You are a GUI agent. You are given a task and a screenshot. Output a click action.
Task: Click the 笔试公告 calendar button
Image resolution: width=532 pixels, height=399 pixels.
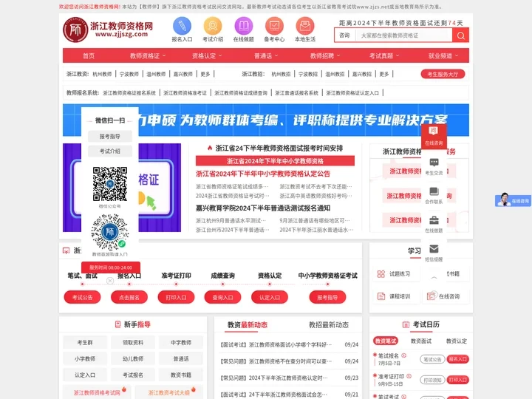pyautogui.click(x=432, y=359)
